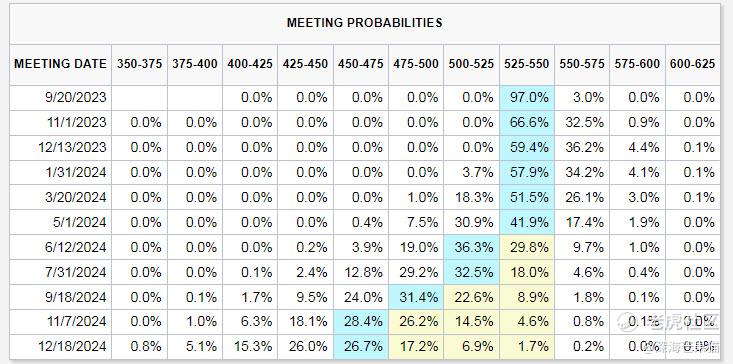Click the 36.3% highlighted cell for 6/12/2024
This screenshot has height=364, width=733.
[471, 247]
